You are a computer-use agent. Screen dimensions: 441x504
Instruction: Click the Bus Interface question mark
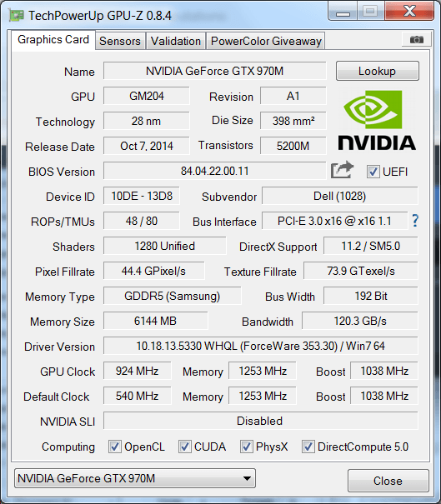(415, 221)
